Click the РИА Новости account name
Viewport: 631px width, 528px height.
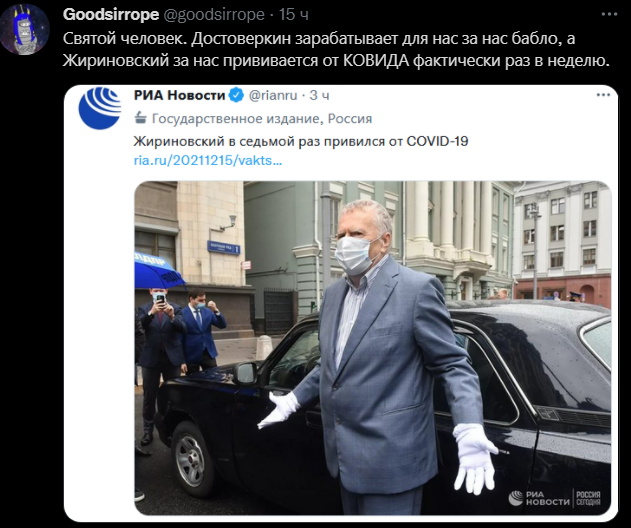pos(179,95)
